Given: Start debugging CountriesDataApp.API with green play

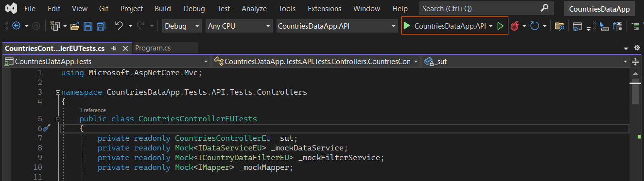Looking at the screenshot, I should 407,26.
